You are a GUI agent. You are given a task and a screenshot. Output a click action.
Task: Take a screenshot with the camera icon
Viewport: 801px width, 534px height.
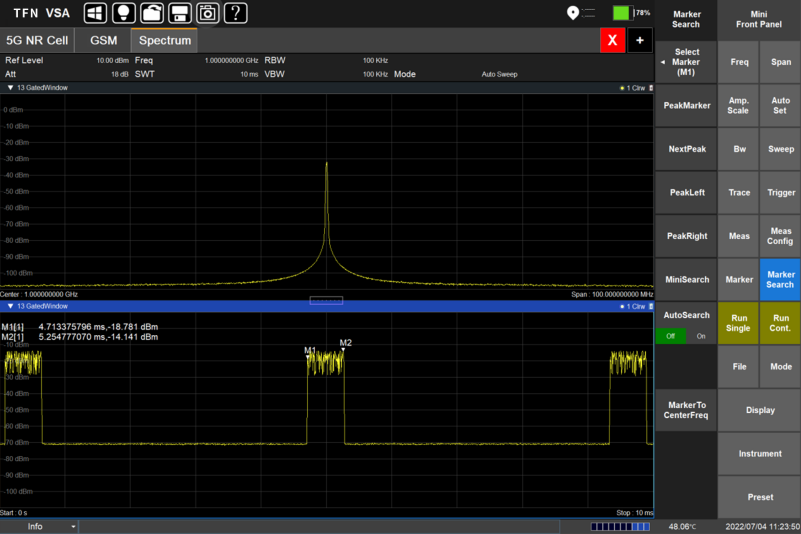(208, 13)
